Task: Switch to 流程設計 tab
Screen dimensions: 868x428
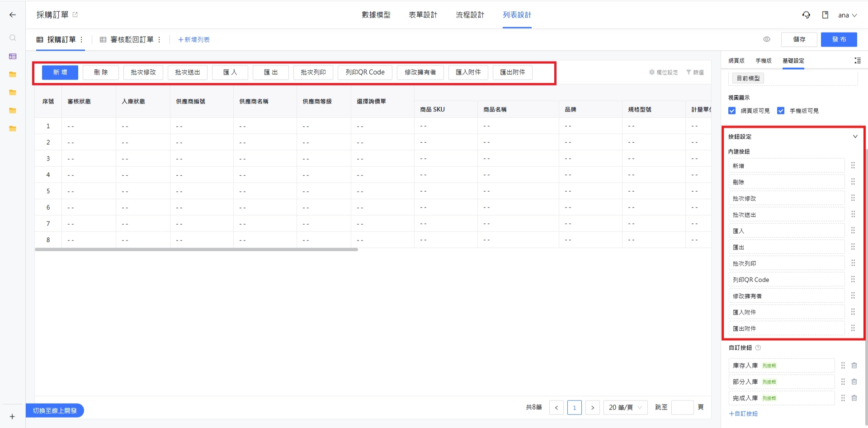Action: pyautogui.click(x=470, y=15)
